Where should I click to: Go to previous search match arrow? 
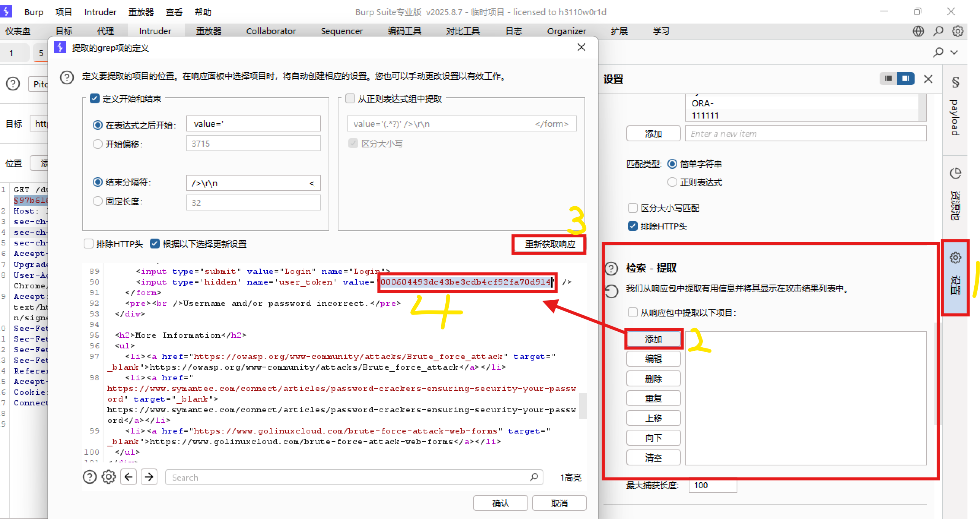click(x=129, y=477)
